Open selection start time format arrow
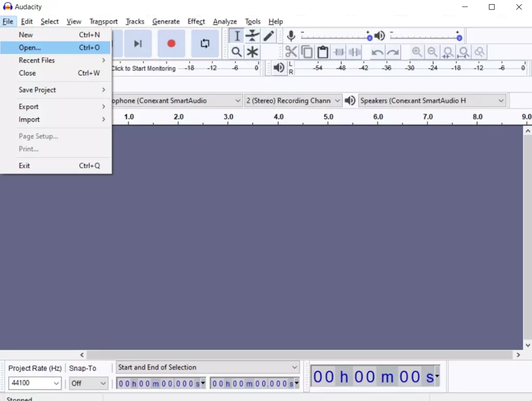The image size is (532, 401). (x=203, y=383)
